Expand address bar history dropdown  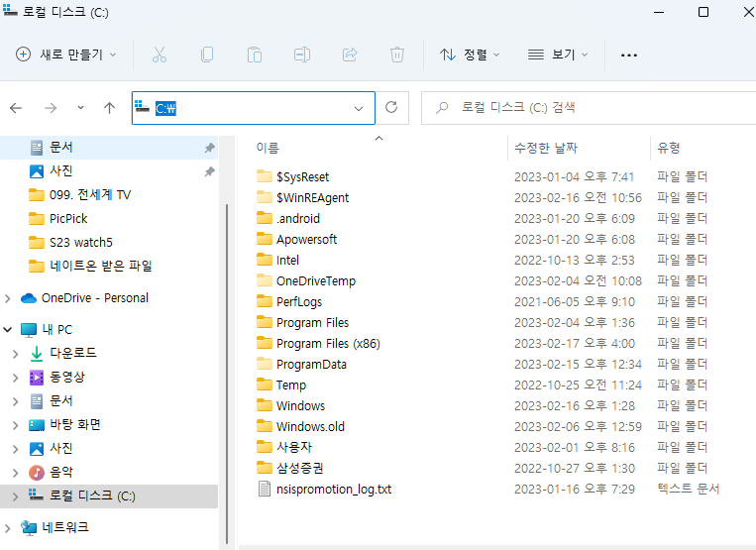pos(359,108)
